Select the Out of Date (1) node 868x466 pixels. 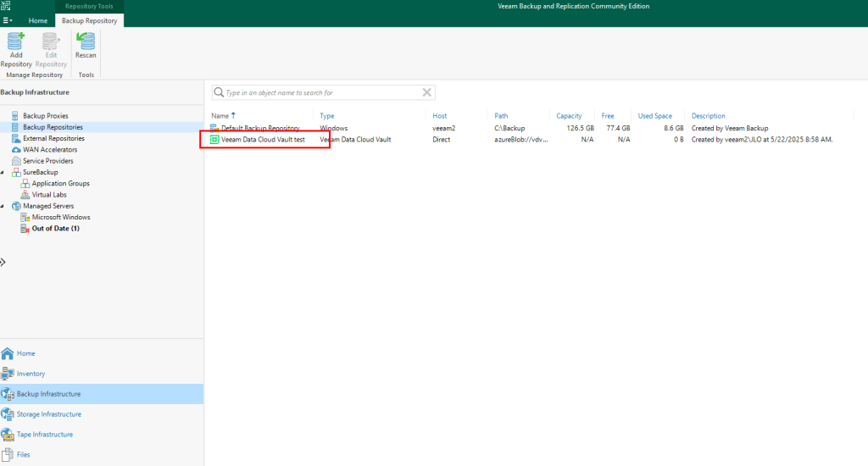tap(55, 229)
